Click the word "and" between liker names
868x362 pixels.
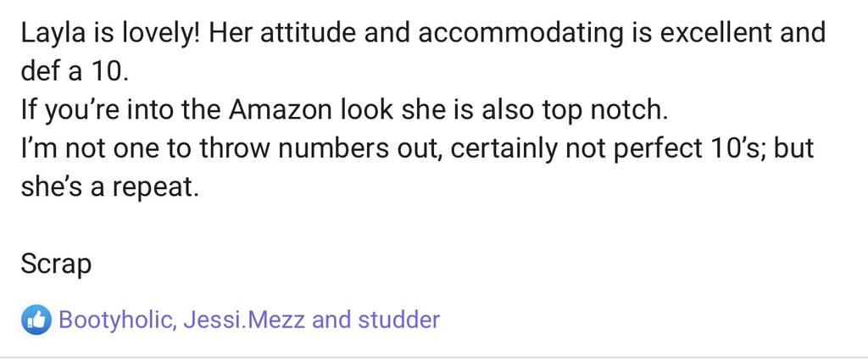[x=332, y=320]
